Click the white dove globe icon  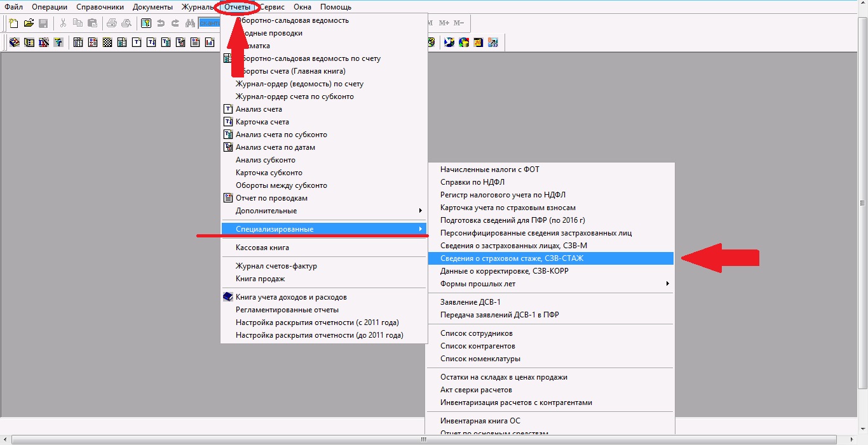[449, 43]
